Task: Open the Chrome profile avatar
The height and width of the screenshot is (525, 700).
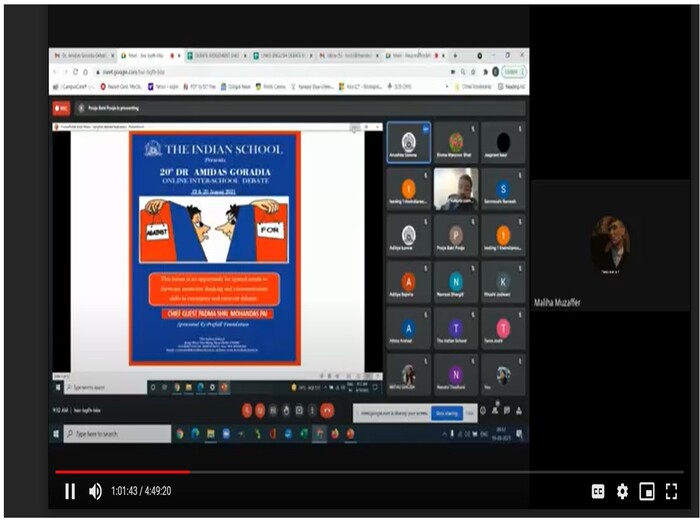Action: 496,72
